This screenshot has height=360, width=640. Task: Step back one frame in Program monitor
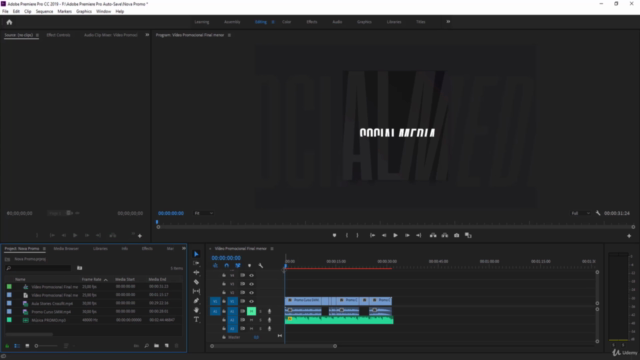tap(384, 236)
